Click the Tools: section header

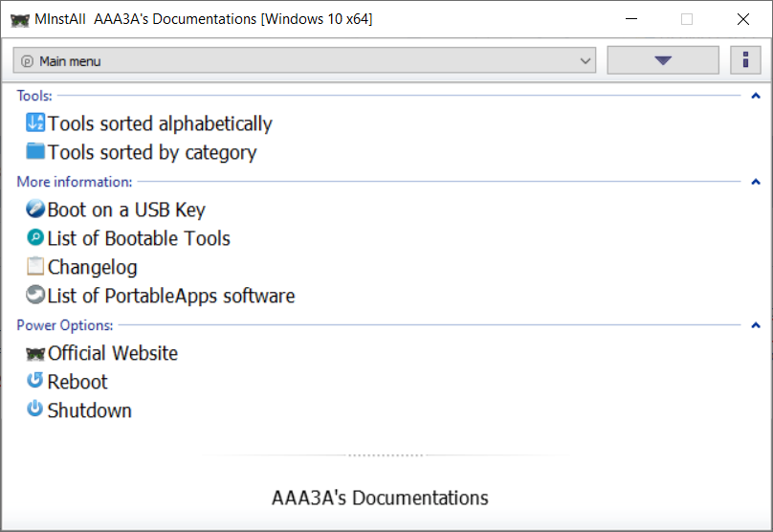point(34,96)
